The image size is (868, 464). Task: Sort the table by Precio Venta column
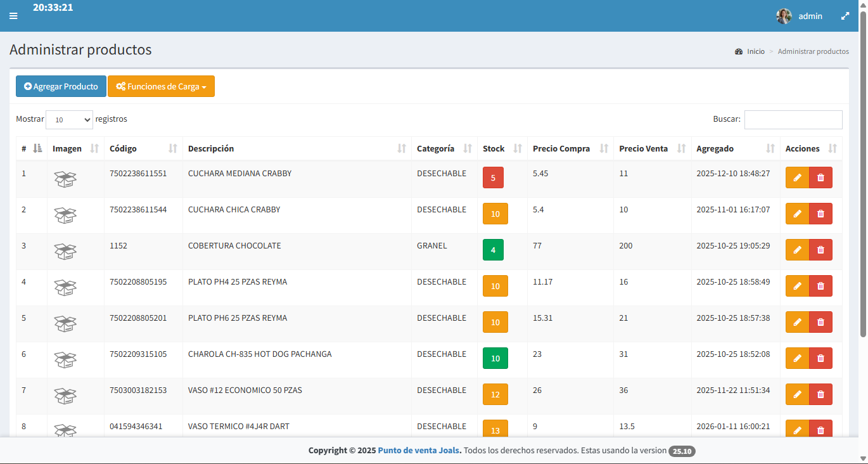click(x=652, y=148)
